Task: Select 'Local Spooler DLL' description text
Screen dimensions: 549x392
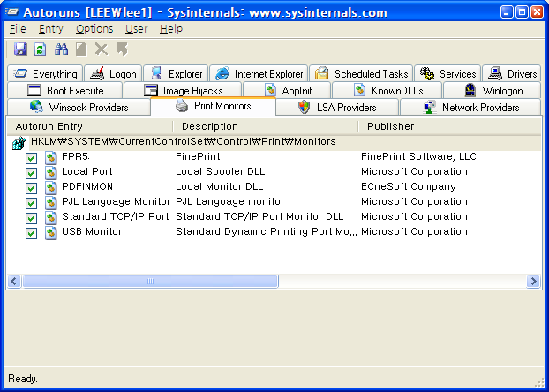Action: tap(221, 171)
